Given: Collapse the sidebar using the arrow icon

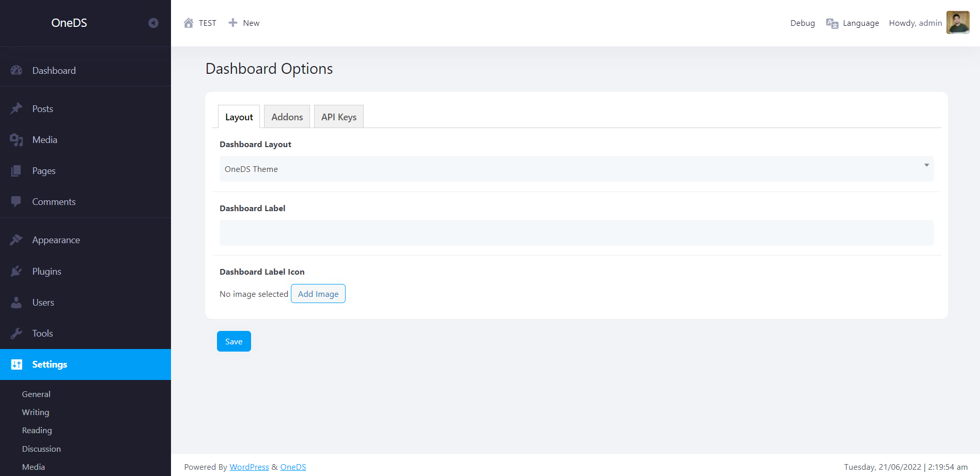Looking at the screenshot, I should tap(153, 23).
